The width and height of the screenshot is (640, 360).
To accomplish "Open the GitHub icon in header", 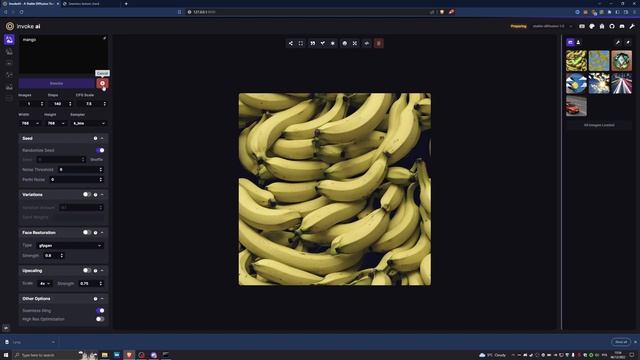I will point(612,26).
